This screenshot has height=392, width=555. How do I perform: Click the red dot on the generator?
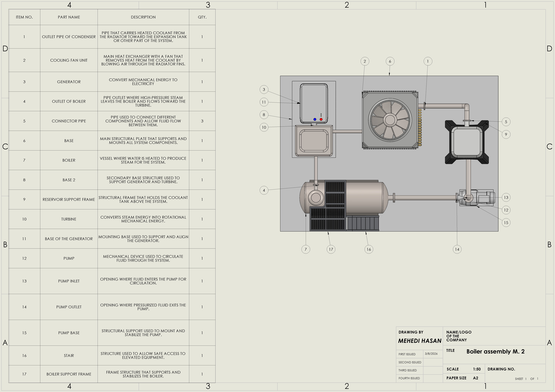[x=321, y=119]
